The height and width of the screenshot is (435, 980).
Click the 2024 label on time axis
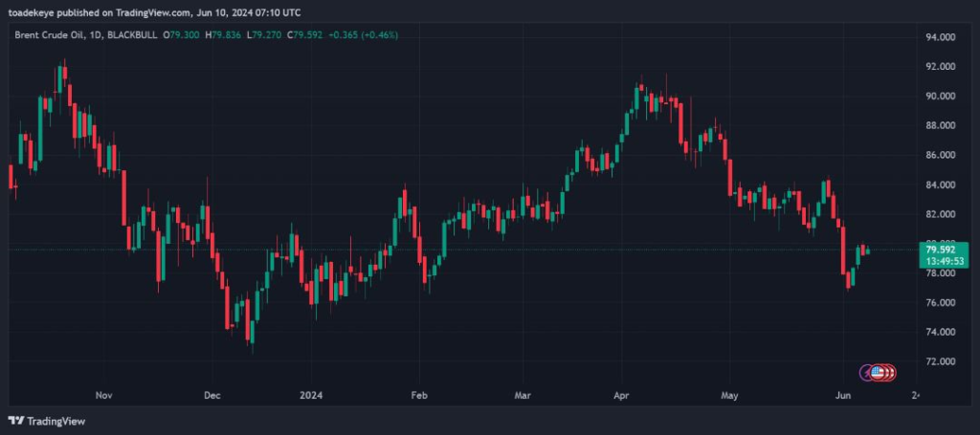[311, 394]
